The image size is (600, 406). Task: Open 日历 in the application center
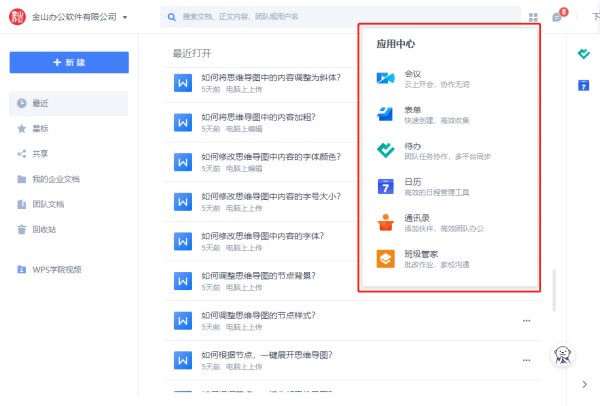[450, 187]
